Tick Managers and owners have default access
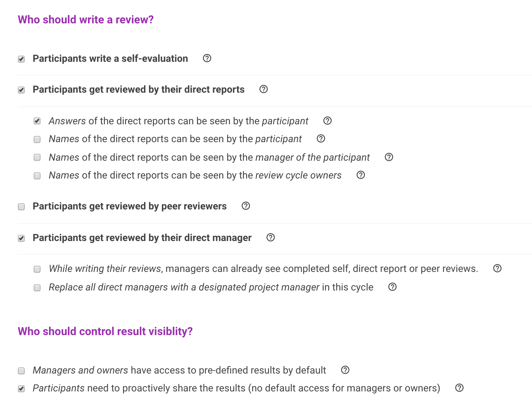The height and width of the screenshot is (412, 532). pos(21,371)
